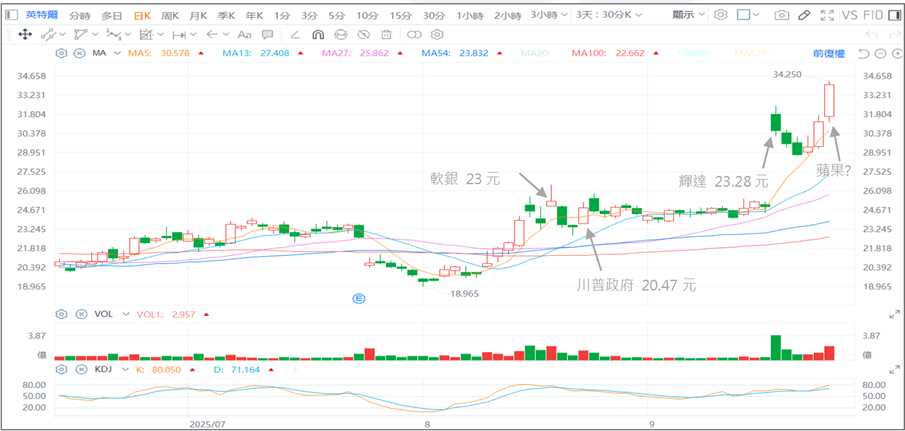
Task: Click the camera screenshot icon
Action: coord(781,15)
